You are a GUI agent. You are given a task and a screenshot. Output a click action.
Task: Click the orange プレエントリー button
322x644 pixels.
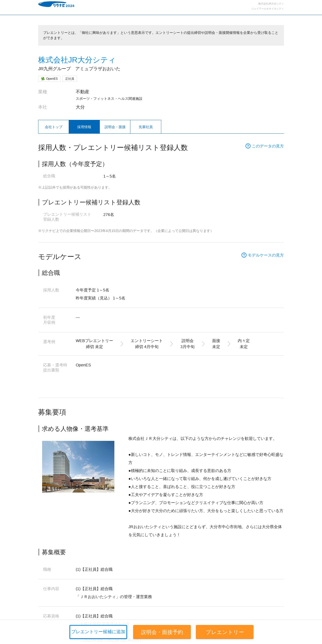(225, 632)
